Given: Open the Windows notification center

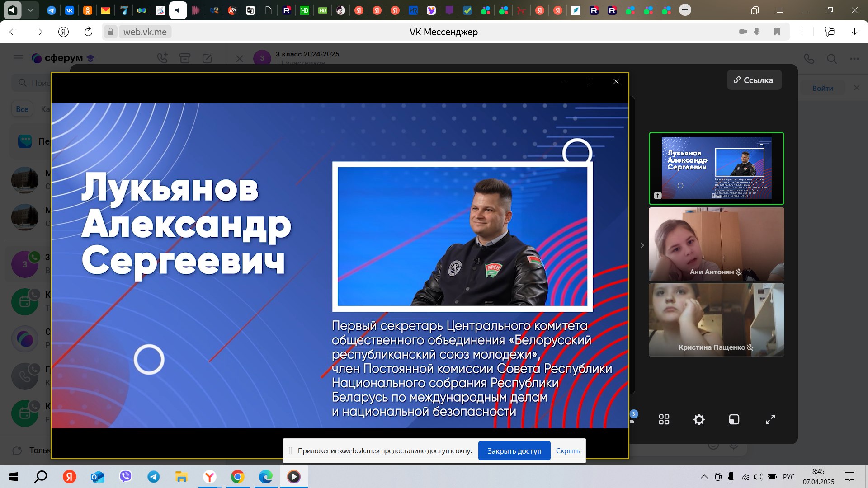Looking at the screenshot, I should 849,477.
